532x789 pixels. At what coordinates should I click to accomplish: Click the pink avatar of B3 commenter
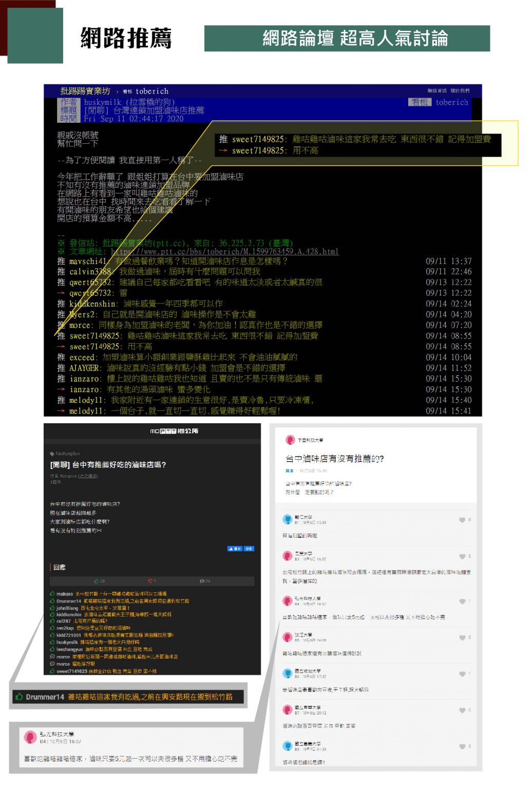288,556
